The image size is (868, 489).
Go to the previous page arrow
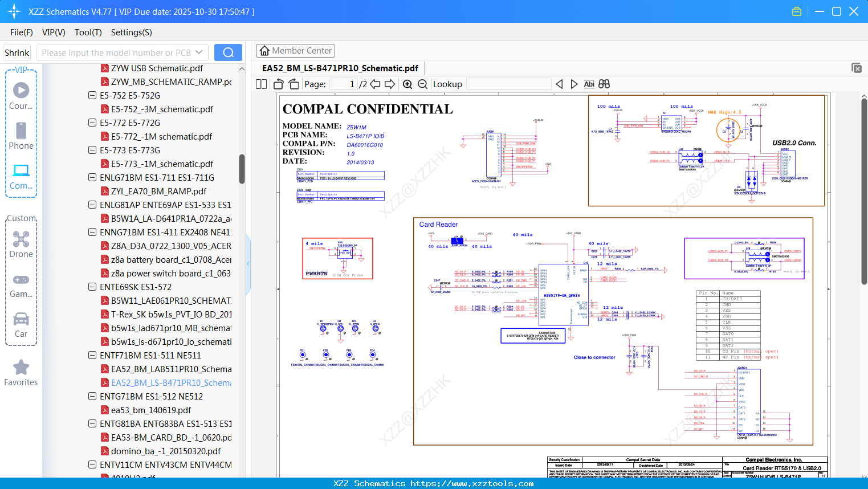point(375,84)
